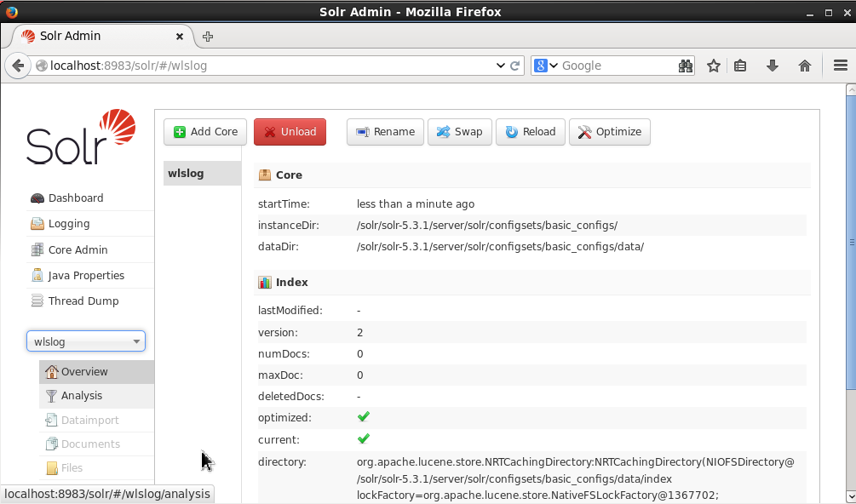Click the vertical scrollbar thumb
Image resolution: width=856 pixels, height=504 pixels.
(x=851, y=242)
